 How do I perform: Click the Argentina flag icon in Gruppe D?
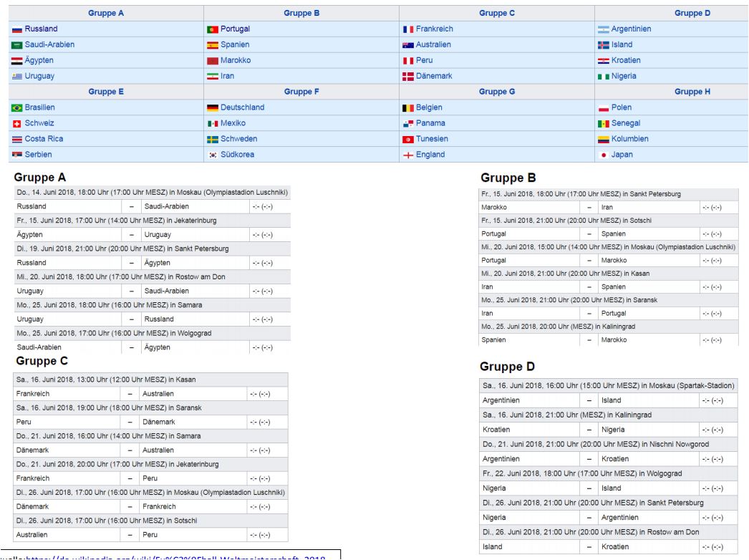(x=604, y=29)
